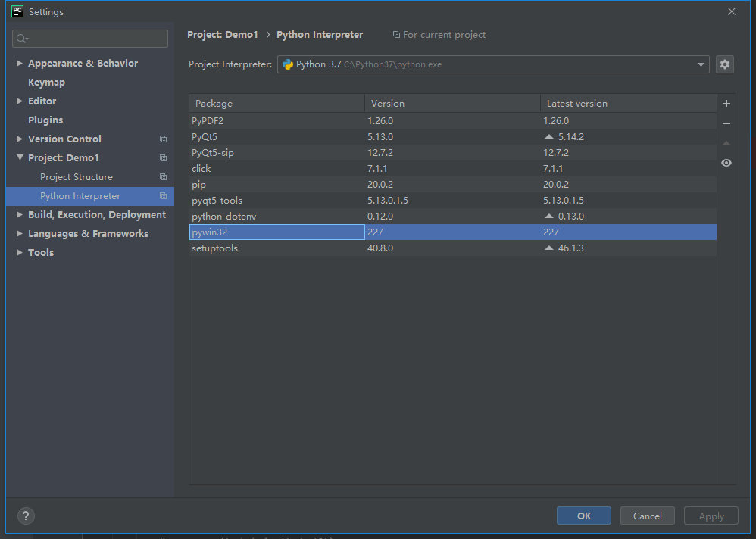Select the pip package row
756x539 pixels.
tap(453, 185)
